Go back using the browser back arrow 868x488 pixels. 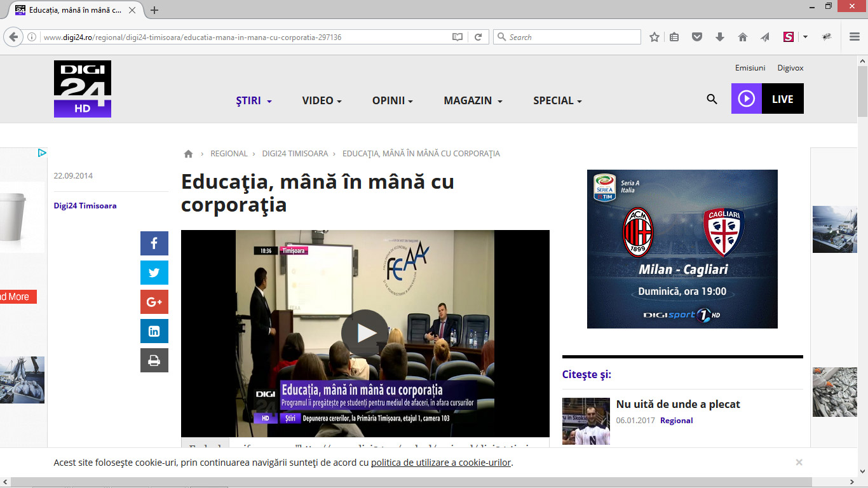(x=13, y=37)
